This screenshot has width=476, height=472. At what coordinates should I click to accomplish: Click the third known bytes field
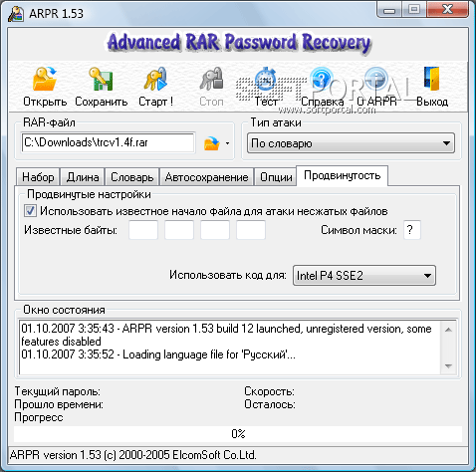[x=215, y=230]
